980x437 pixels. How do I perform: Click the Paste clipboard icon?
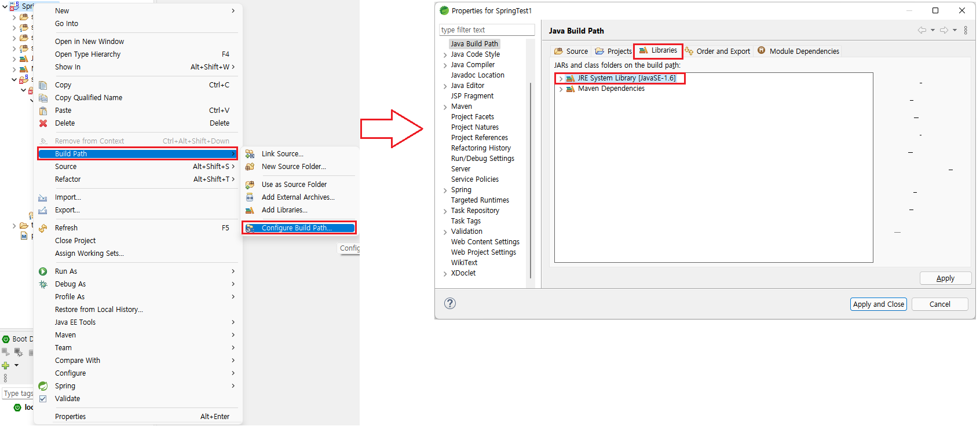pyautogui.click(x=43, y=111)
